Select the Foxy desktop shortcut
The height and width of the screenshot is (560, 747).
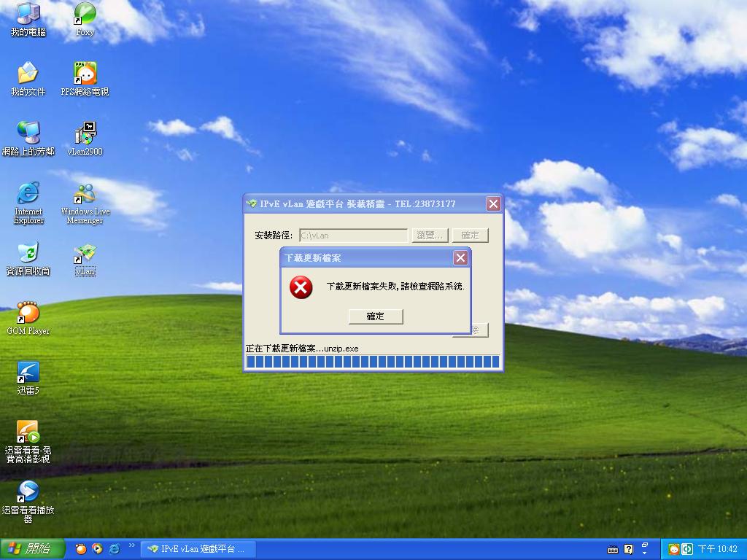85,19
